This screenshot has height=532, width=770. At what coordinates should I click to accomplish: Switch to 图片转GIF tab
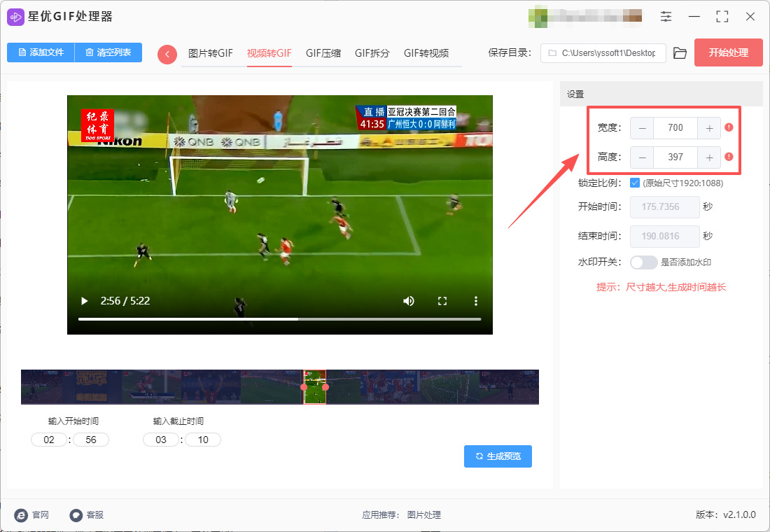pos(210,53)
